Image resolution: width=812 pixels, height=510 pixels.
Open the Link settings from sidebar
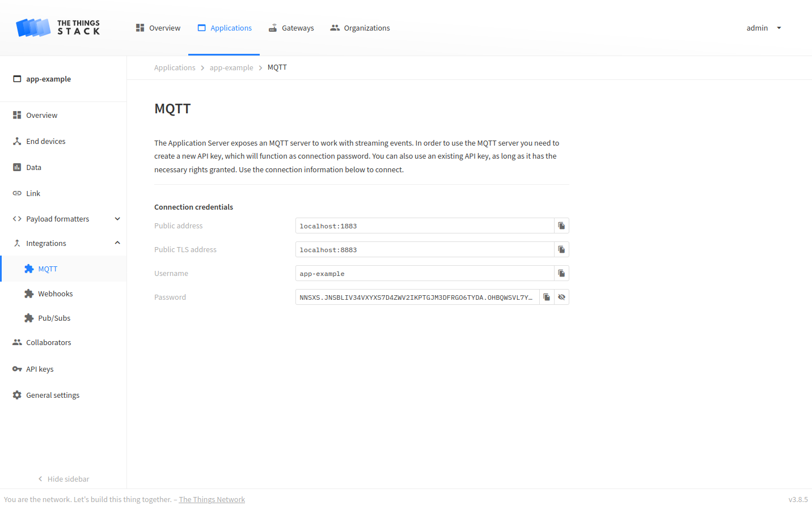pos(33,193)
